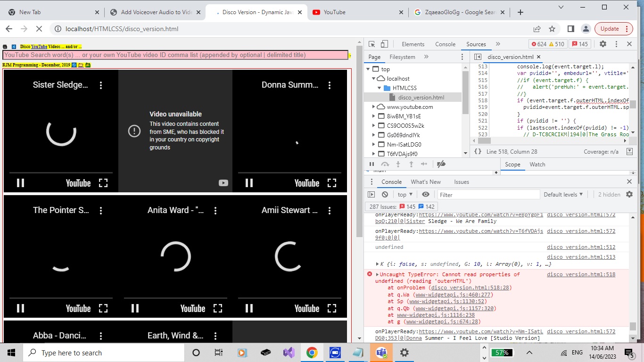
Task: Open the Issues drawer tab
Action: [462, 182]
